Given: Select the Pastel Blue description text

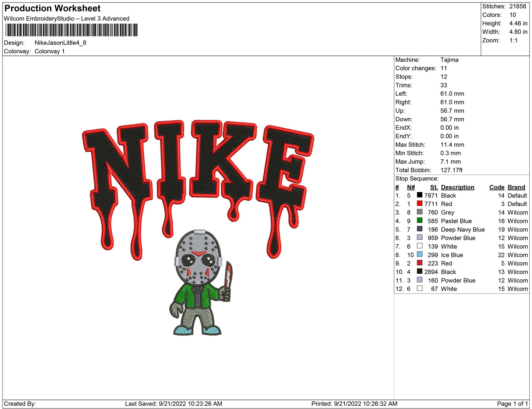Looking at the screenshot, I should coord(456,221).
